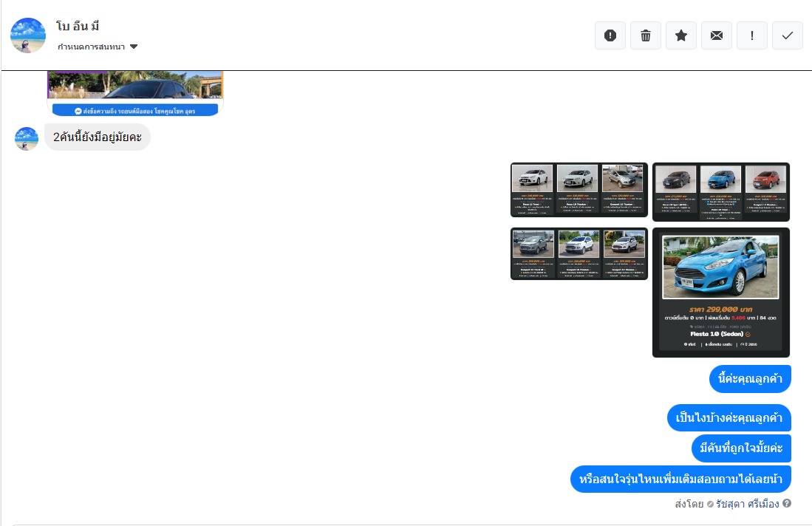The height and width of the screenshot is (526, 812).
Task: Star this conversation to follow up
Action: 681,35
